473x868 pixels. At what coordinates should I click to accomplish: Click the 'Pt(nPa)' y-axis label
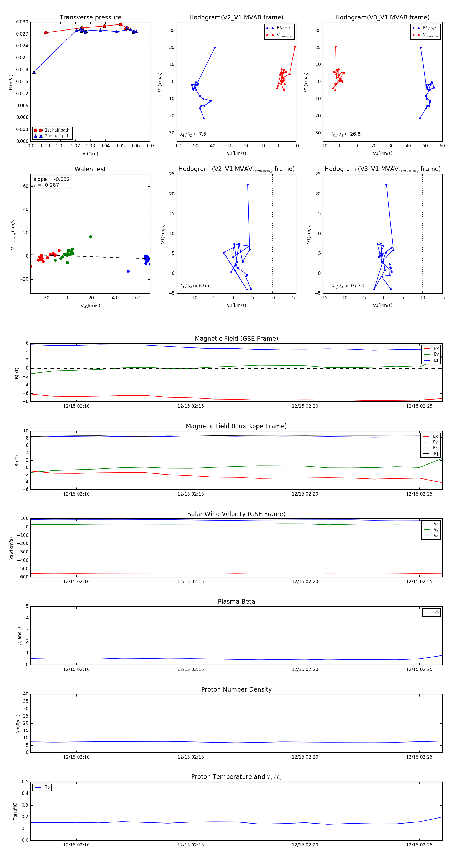click(11, 82)
